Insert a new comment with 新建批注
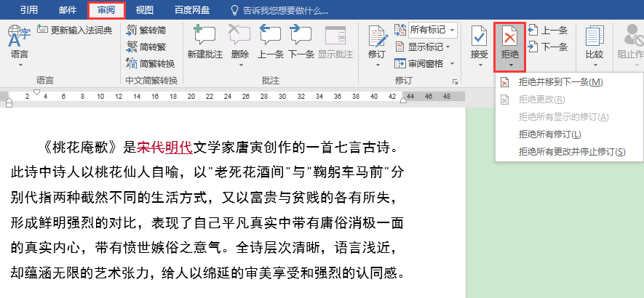 (x=204, y=41)
